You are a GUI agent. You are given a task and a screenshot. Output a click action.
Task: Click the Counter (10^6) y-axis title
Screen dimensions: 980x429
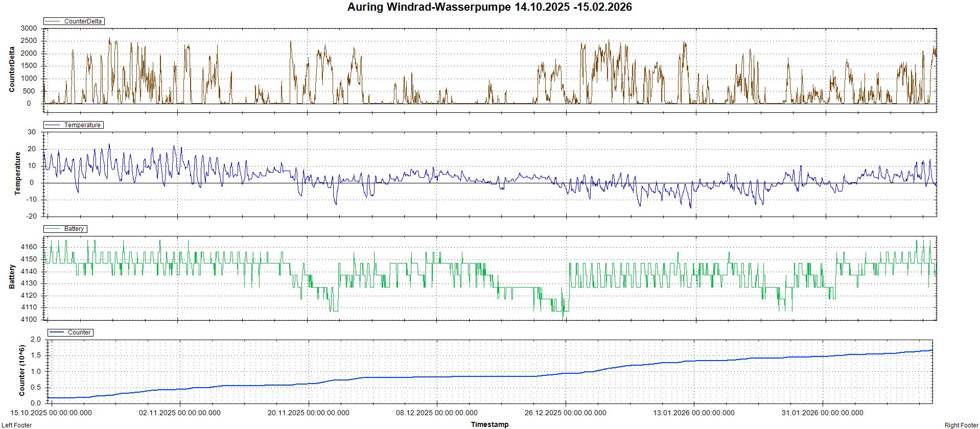click(x=21, y=370)
